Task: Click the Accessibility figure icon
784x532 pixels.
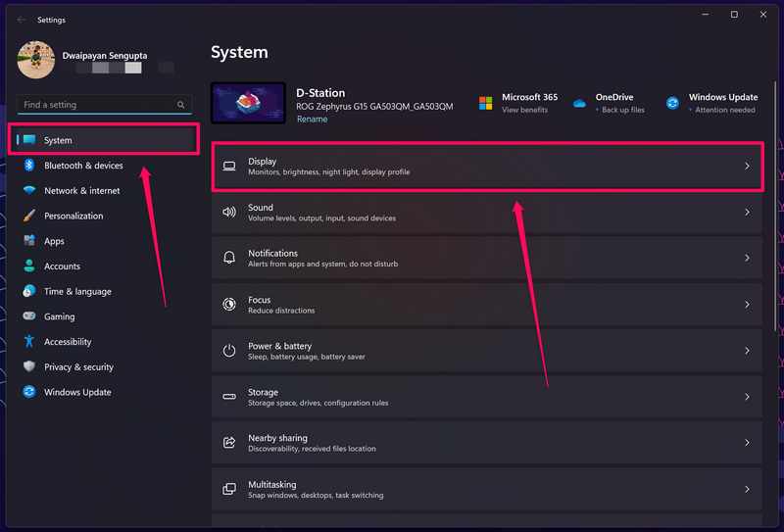Action: (x=29, y=342)
